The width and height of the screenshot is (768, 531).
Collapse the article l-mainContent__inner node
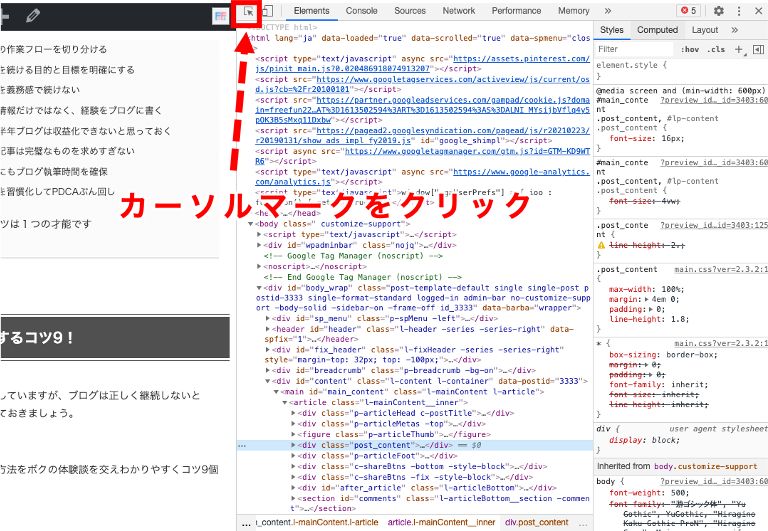[285, 403]
